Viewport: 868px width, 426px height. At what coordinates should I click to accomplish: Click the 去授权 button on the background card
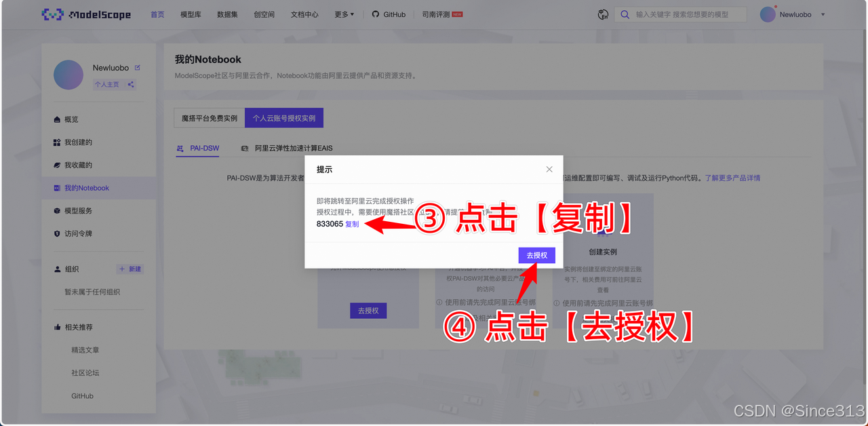[x=368, y=311]
